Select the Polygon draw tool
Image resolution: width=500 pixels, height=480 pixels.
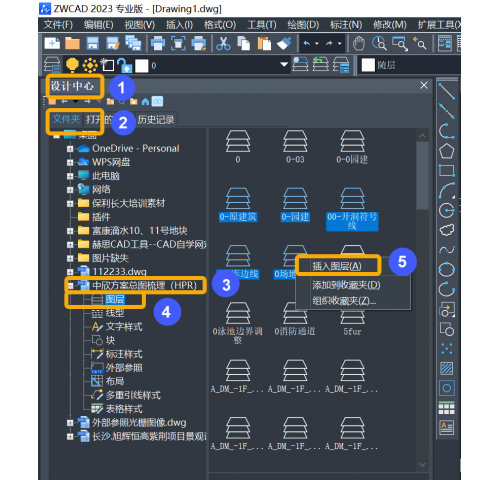447,151
